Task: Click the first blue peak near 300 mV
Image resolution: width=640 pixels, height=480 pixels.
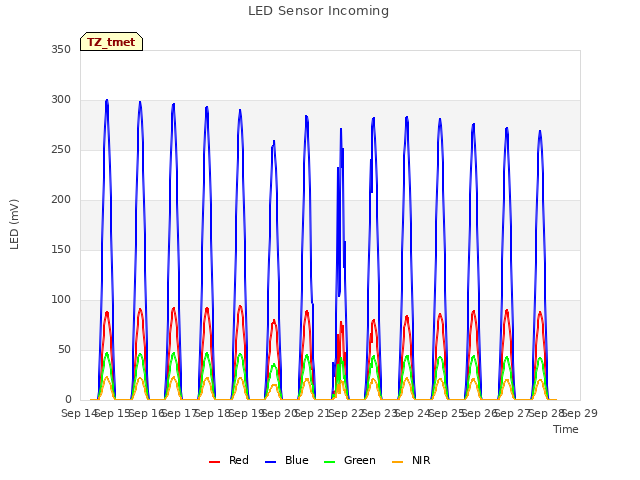Action: pyautogui.click(x=107, y=100)
